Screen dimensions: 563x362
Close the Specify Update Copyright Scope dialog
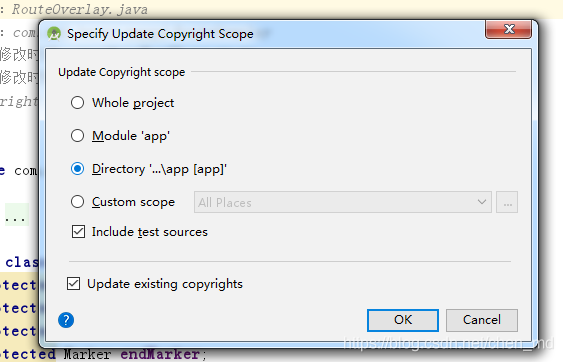pyautogui.click(x=508, y=29)
